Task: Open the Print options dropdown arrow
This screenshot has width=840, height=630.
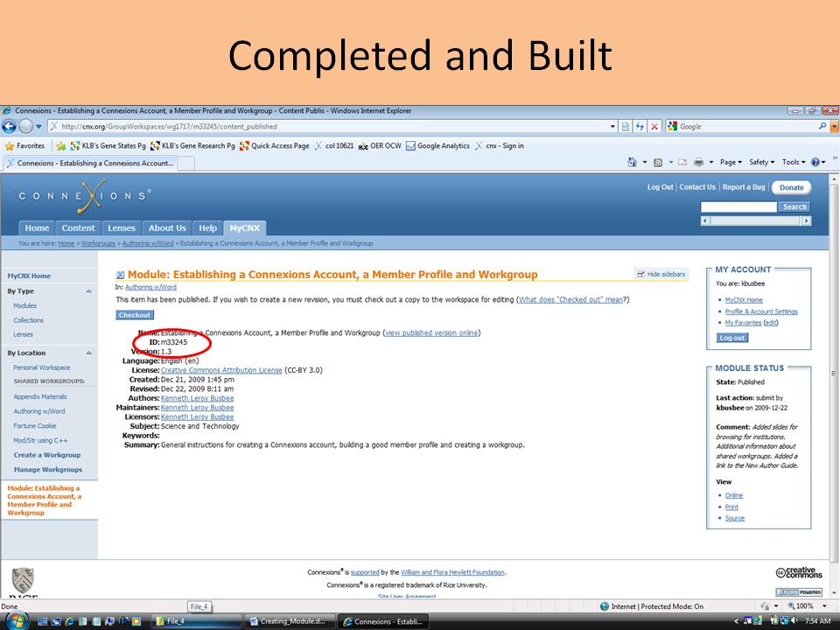Action: pos(710,163)
